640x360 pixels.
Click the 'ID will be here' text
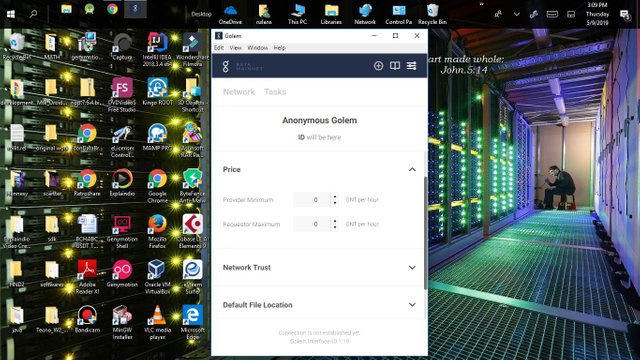tap(320, 138)
